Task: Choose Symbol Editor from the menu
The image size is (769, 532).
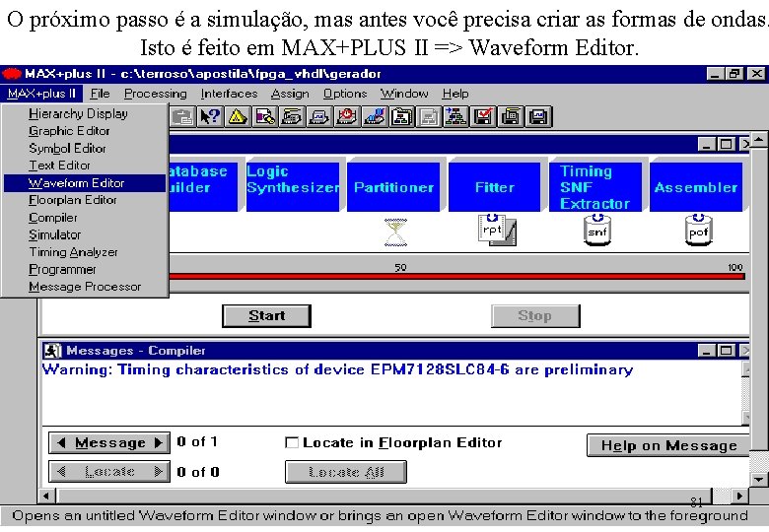Action: 85,148
